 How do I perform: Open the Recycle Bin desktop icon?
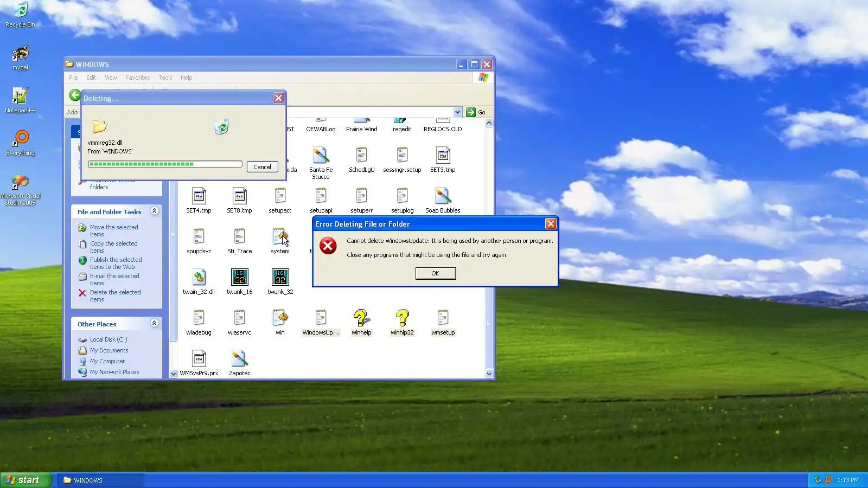coord(20,15)
